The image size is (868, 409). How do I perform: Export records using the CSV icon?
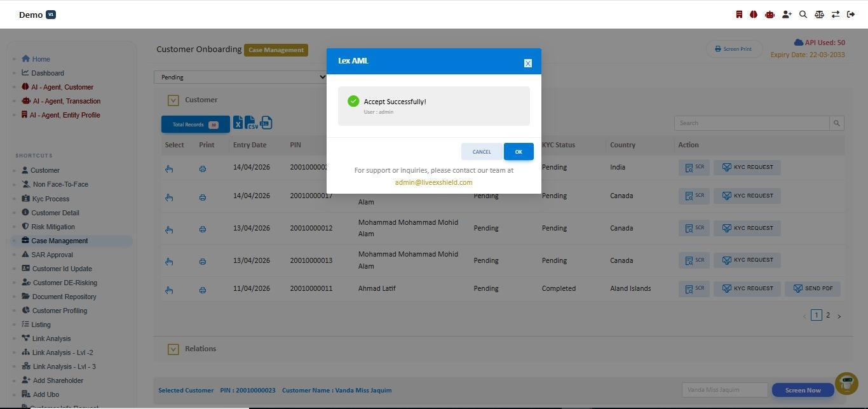[x=252, y=123]
